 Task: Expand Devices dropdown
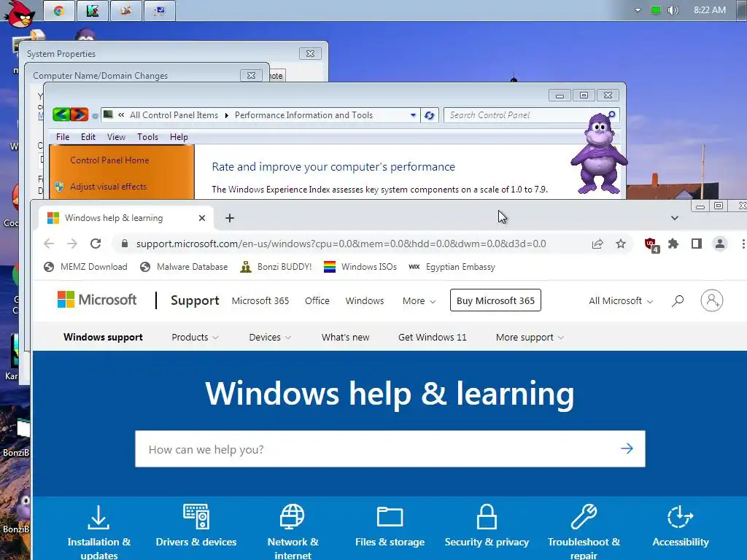point(270,337)
